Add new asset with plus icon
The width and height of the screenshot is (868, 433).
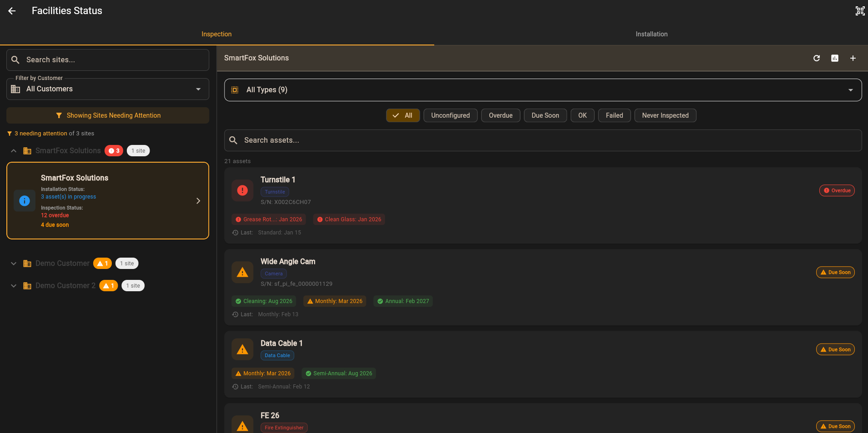pyautogui.click(x=853, y=58)
